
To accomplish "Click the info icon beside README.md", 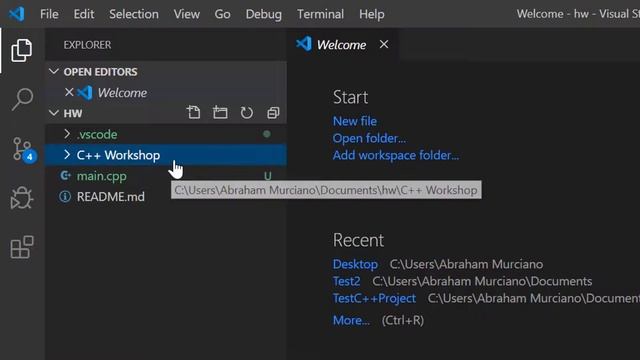I will (64, 196).
